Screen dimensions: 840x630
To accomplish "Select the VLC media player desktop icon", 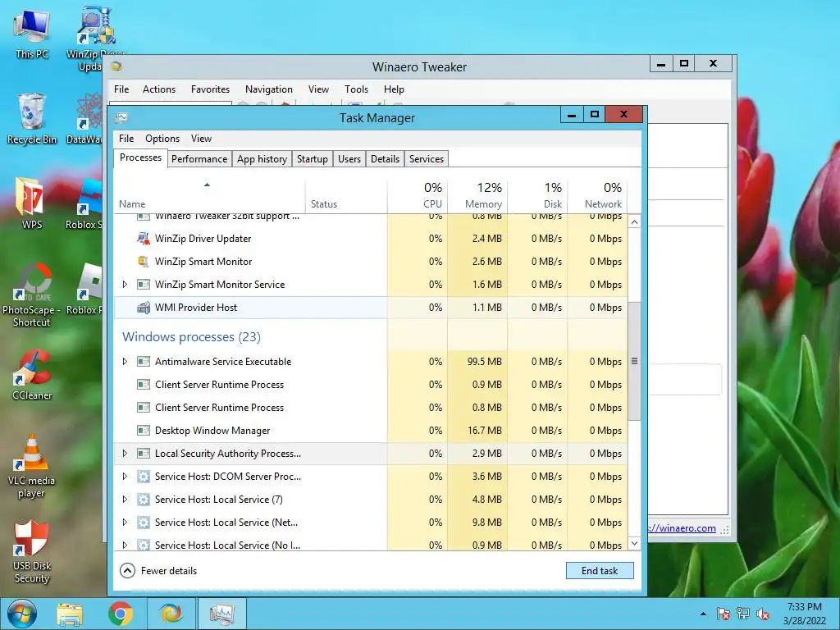I will tap(32, 465).
